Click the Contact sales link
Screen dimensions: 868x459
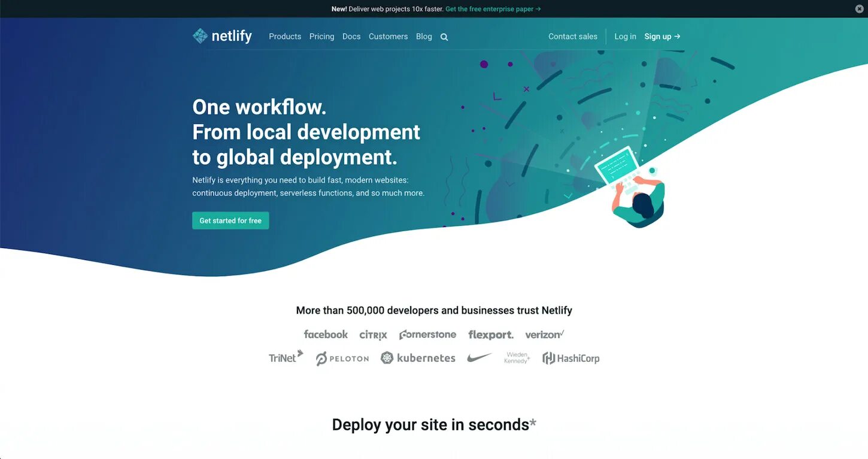pos(573,37)
